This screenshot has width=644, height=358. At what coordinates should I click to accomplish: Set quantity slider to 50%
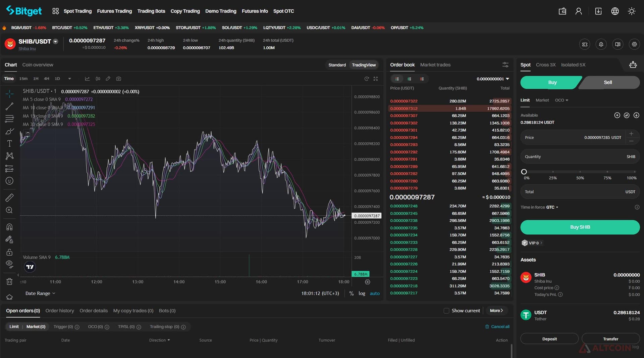click(x=580, y=172)
